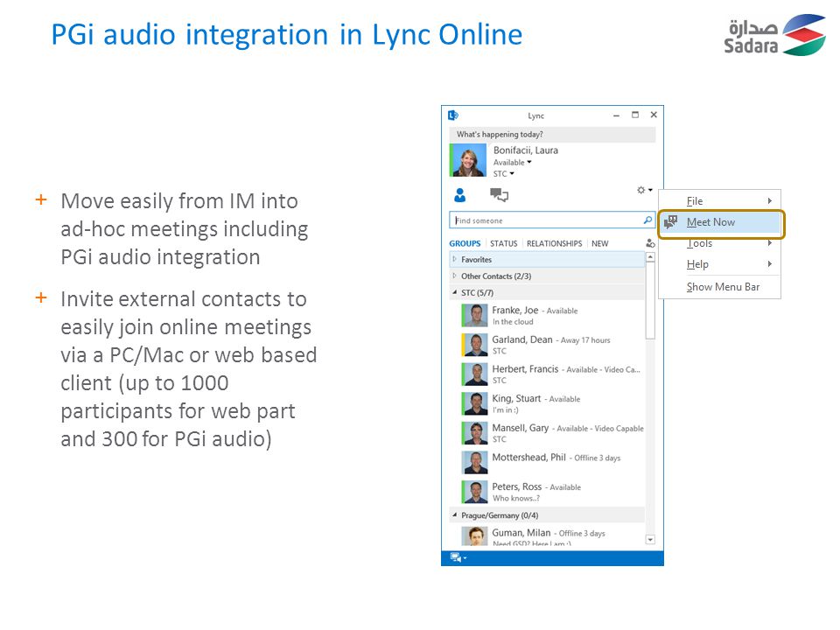Select contact Guman, Milan
Screen dimensions: 840x630
click(547, 536)
